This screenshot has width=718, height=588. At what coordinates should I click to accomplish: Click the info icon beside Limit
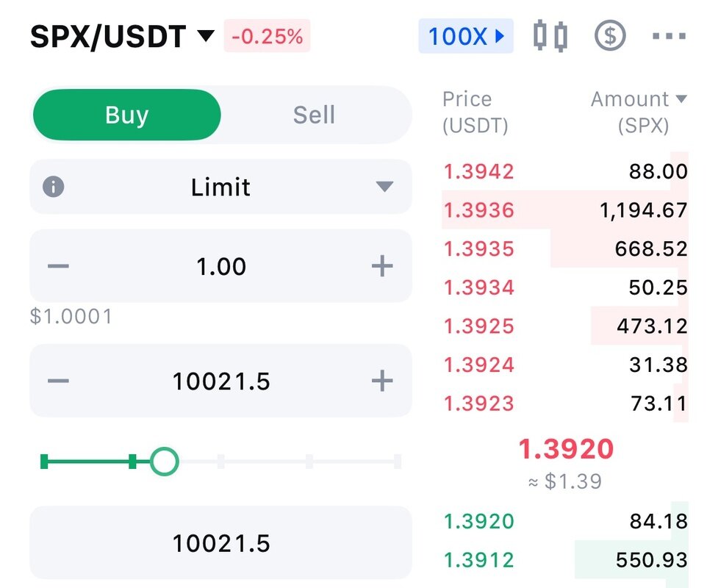pyautogui.click(x=53, y=187)
